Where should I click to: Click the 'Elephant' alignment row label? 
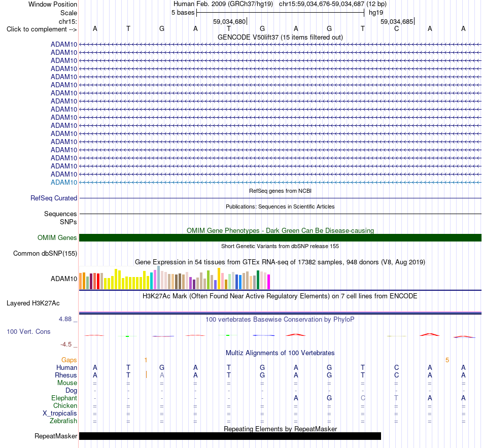click(64, 398)
